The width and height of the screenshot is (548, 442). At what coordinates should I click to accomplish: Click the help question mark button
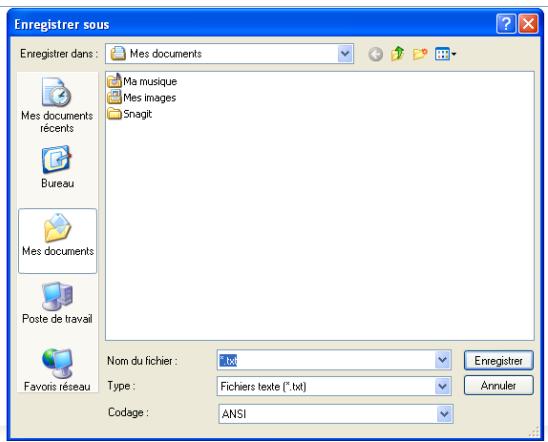point(506,24)
